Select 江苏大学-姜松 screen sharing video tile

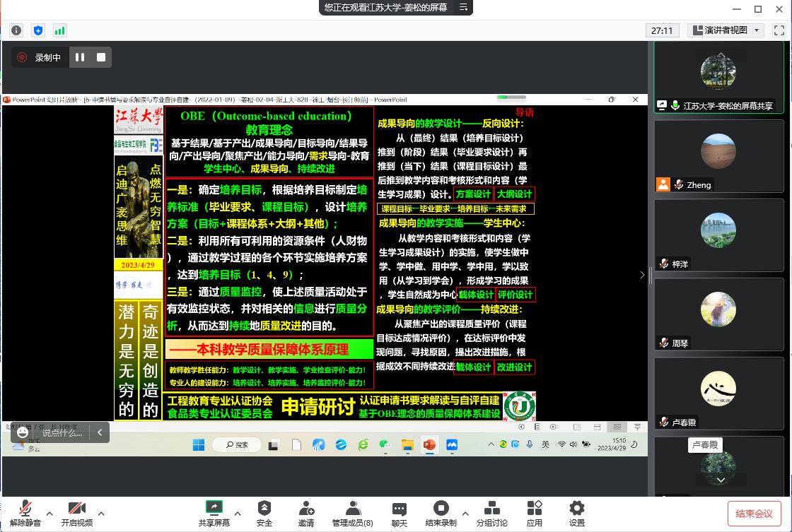coord(718,77)
